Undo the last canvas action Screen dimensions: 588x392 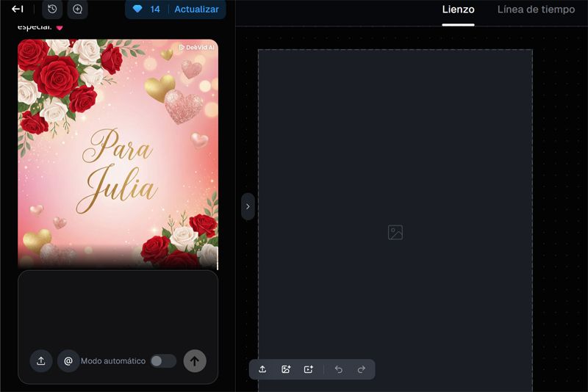[339, 369]
